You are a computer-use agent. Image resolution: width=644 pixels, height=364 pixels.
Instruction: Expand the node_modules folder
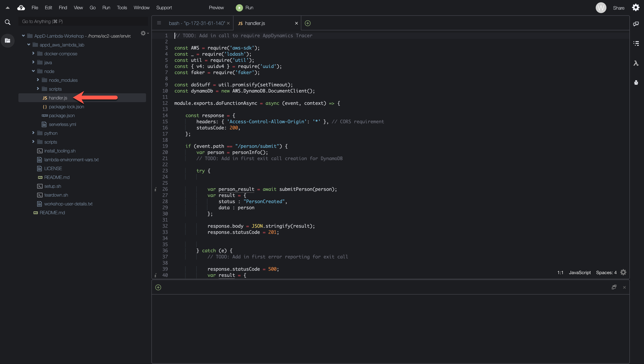pyautogui.click(x=38, y=80)
